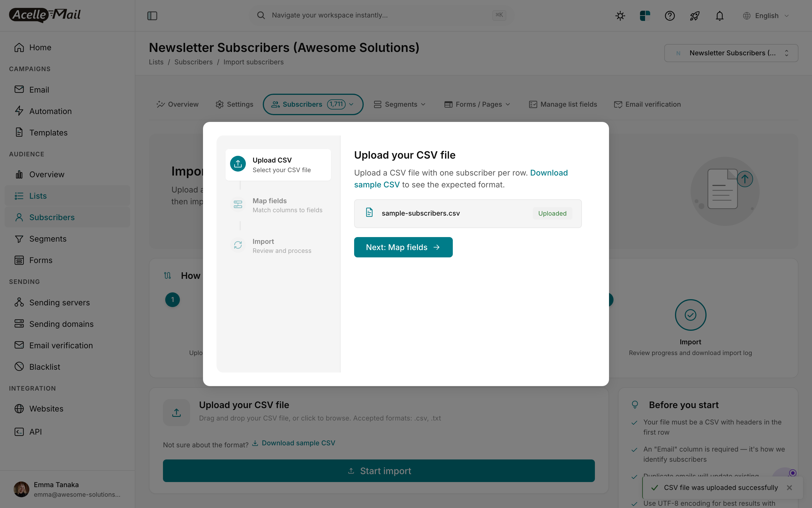The width and height of the screenshot is (812, 508).
Task: Open the teal apps grid icon
Action: [645, 16]
